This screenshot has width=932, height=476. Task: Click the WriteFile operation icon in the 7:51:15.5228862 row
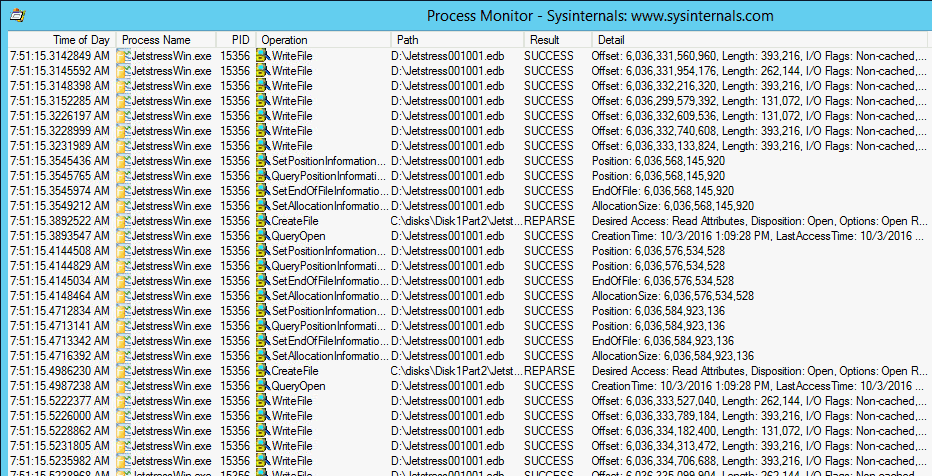point(263,431)
